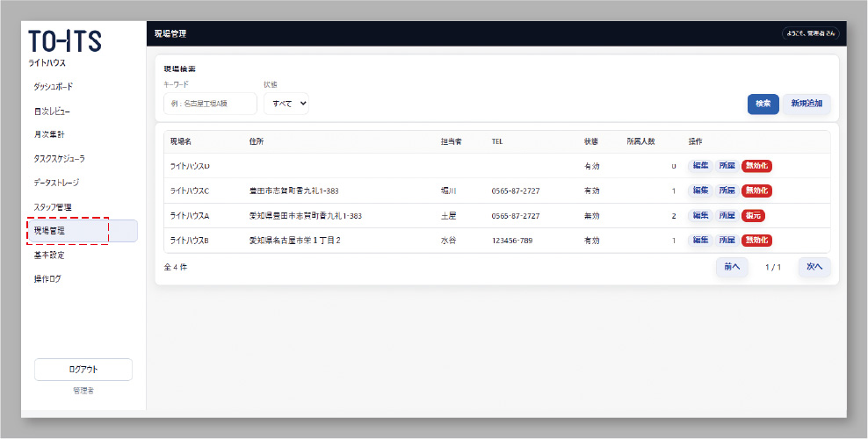The width and height of the screenshot is (868, 439).
Task: Click 復元 for ライトハウスA
Action: pyautogui.click(x=753, y=215)
